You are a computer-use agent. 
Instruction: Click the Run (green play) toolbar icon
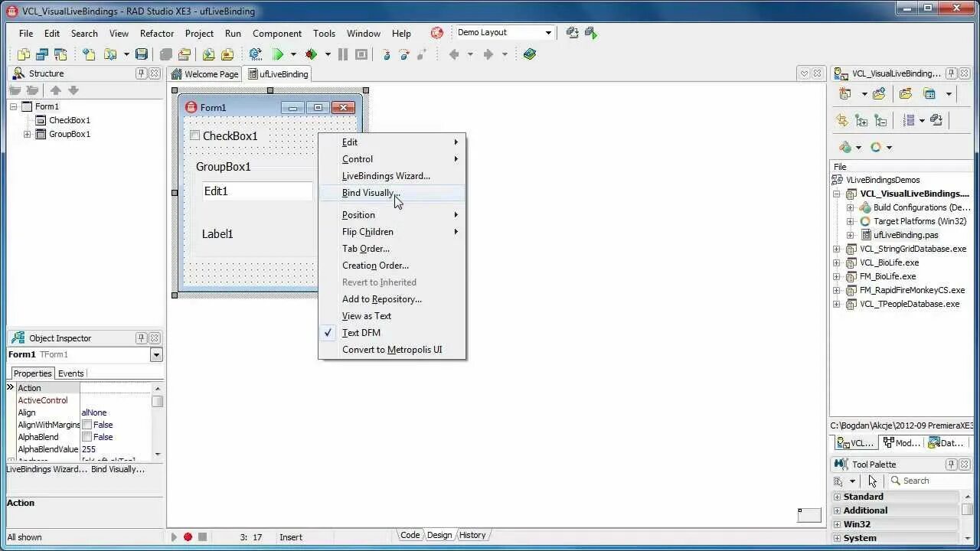278,54
